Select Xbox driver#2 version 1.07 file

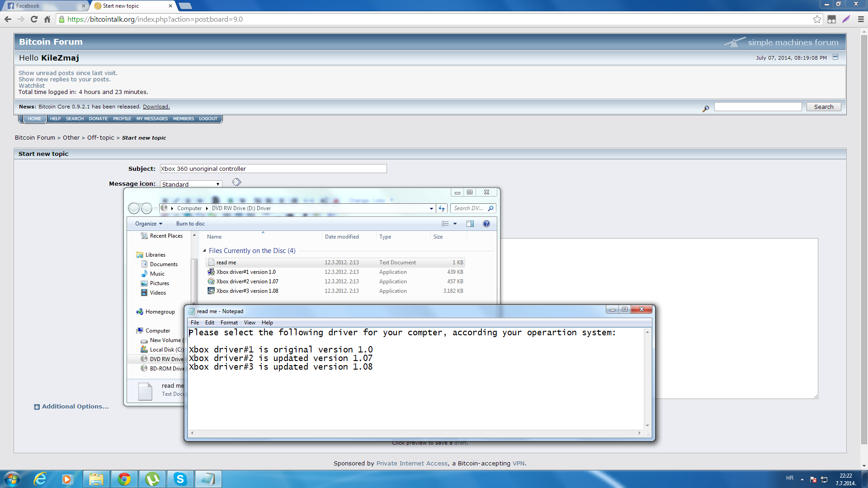tap(247, 282)
